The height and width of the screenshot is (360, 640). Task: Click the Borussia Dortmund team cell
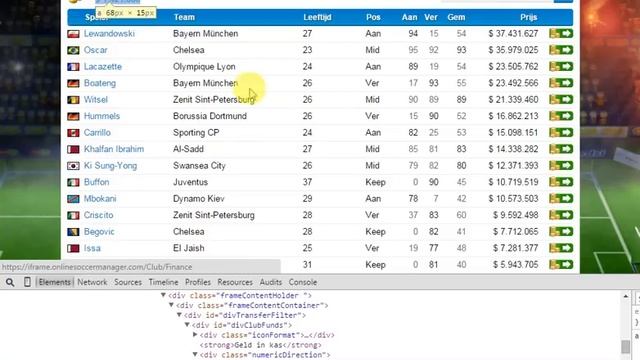pyautogui.click(x=210, y=116)
